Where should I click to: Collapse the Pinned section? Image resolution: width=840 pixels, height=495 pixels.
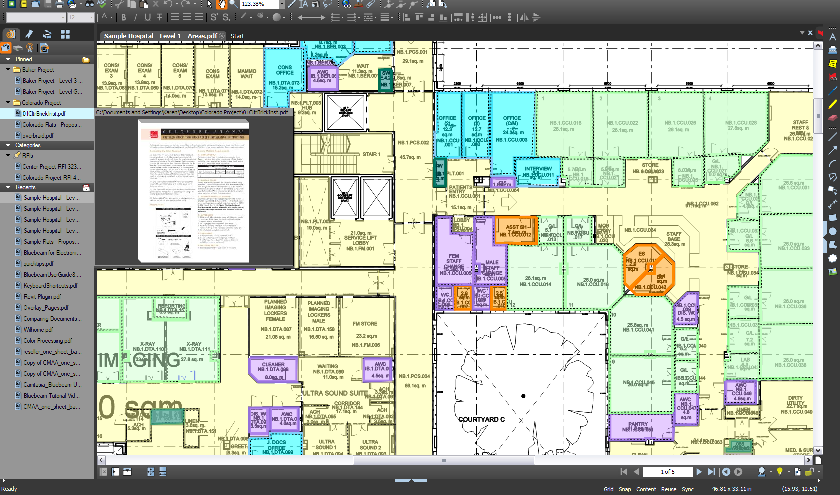pos(8,59)
